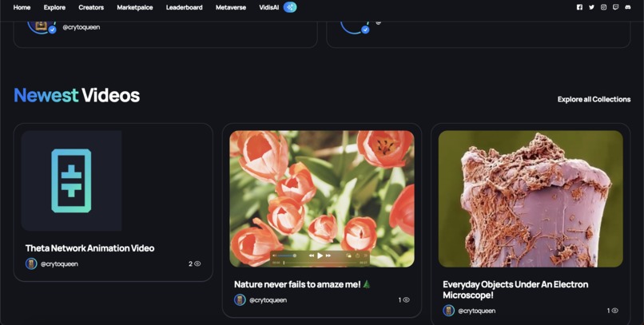Open the Leaderboard menu item

point(184,7)
